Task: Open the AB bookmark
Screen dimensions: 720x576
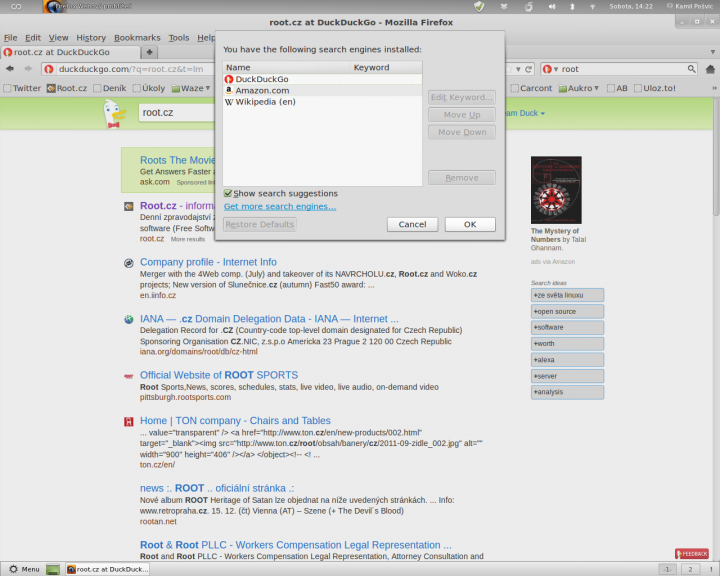Action: point(617,88)
